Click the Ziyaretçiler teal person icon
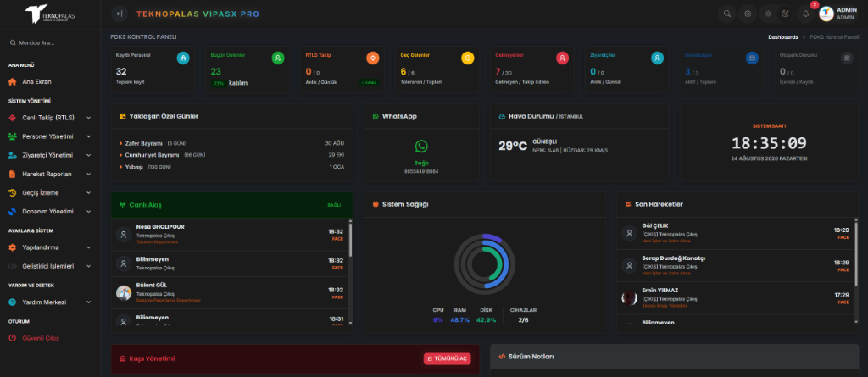The image size is (868, 377). click(657, 58)
